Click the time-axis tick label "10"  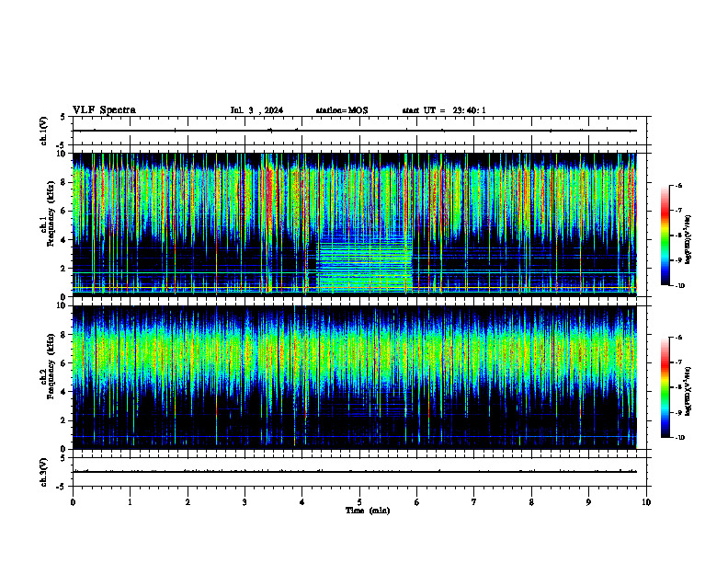pos(646,502)
